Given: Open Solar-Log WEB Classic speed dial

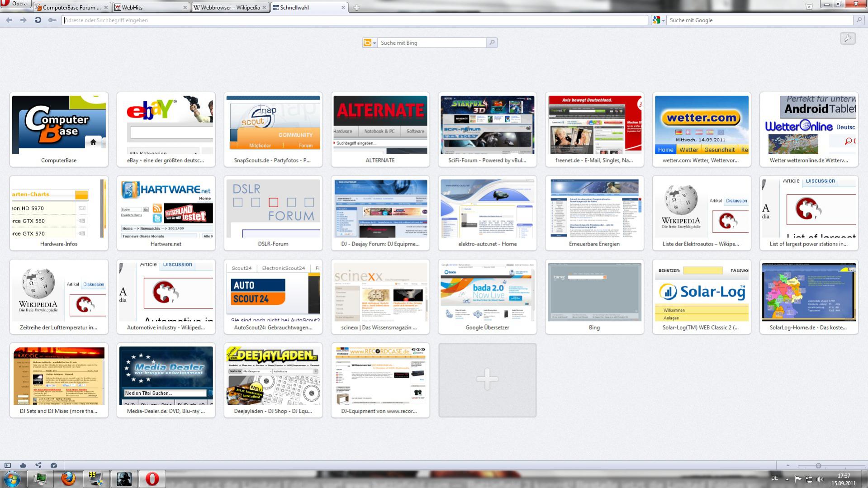Looking at the screenshot, I should coord(702,297).
